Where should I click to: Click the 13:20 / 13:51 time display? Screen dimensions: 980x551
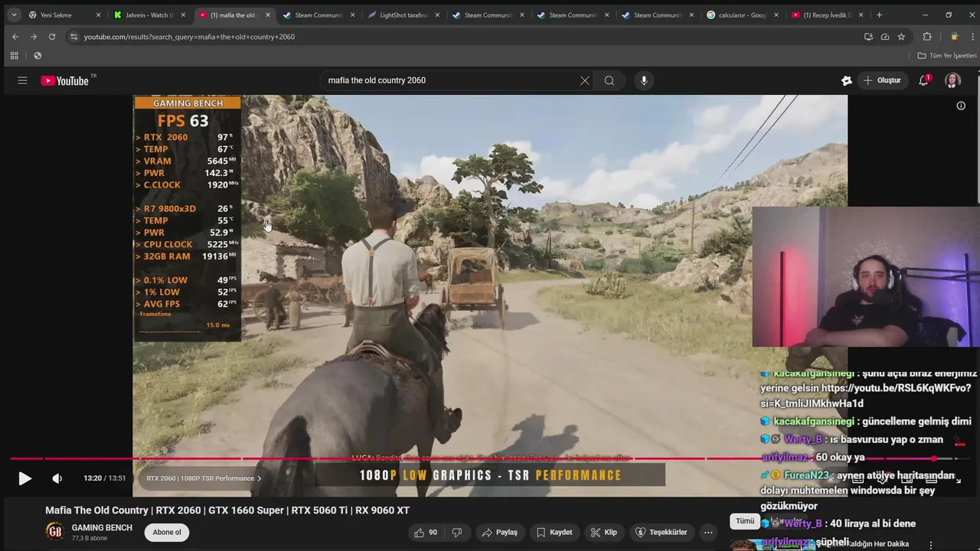pyautogui.click(x=105, y=478)
